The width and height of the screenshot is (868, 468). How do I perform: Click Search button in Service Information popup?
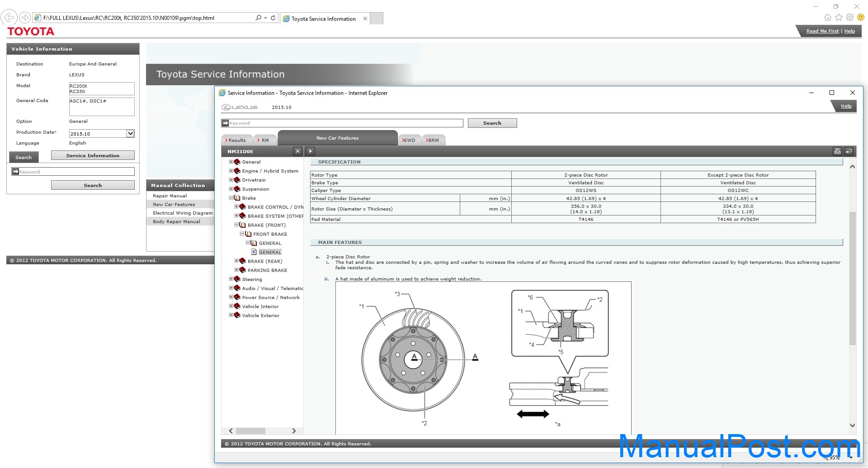[x=492, y=123]
